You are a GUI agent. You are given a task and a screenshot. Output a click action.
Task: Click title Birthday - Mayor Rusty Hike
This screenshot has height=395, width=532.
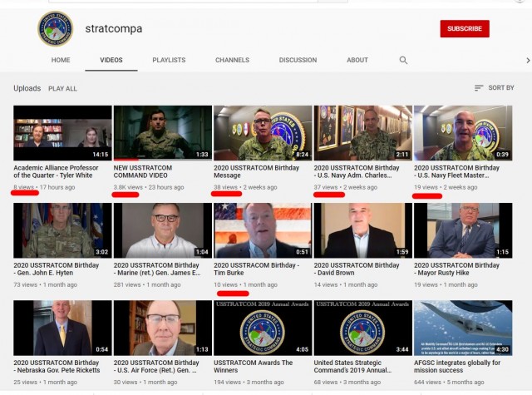point(456,269)
